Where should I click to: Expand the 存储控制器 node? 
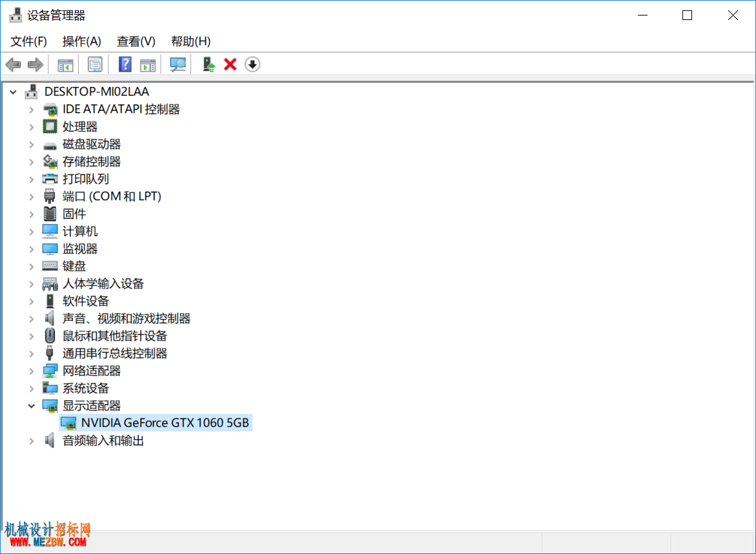click(x=32, y=161)
